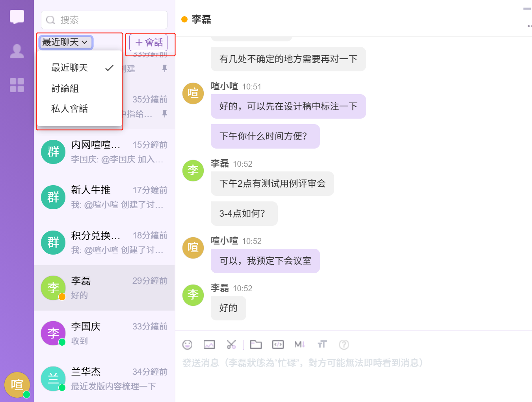Collapse the 最近聊天 filter dropdown
This screenshot has height=402, width=532.
click(x=65, y=42)
